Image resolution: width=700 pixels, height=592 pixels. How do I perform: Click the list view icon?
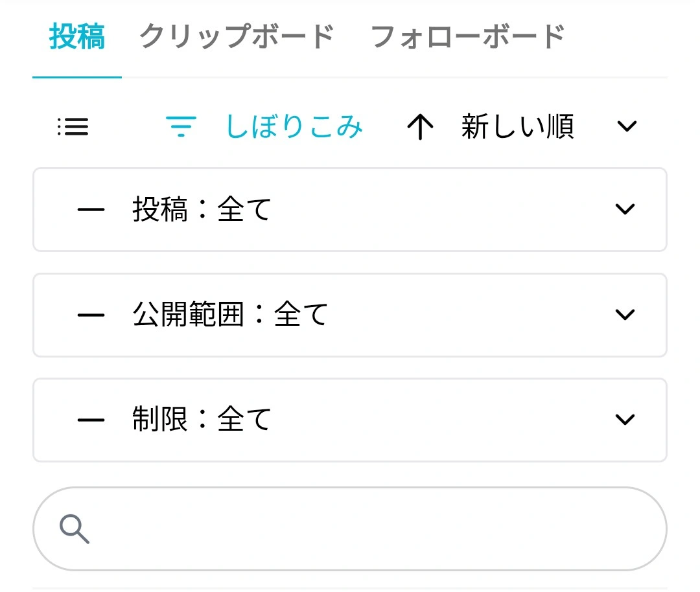(73, 127)
